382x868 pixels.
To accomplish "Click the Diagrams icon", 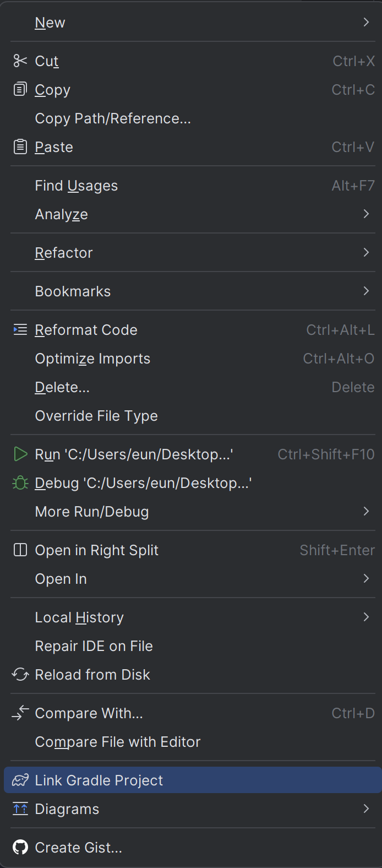I will click(x=20, y=809).
